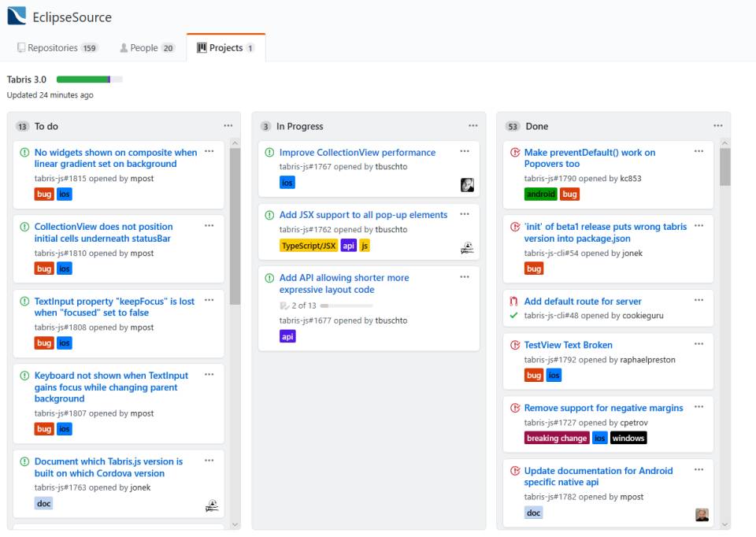Click the Done column scrollbar thumb
The width and height of the screenshot is (756, 537).
tap(724, 167)
